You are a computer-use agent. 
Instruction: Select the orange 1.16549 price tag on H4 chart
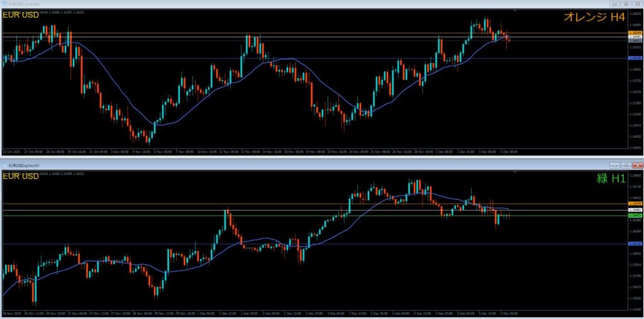[635, 33]
